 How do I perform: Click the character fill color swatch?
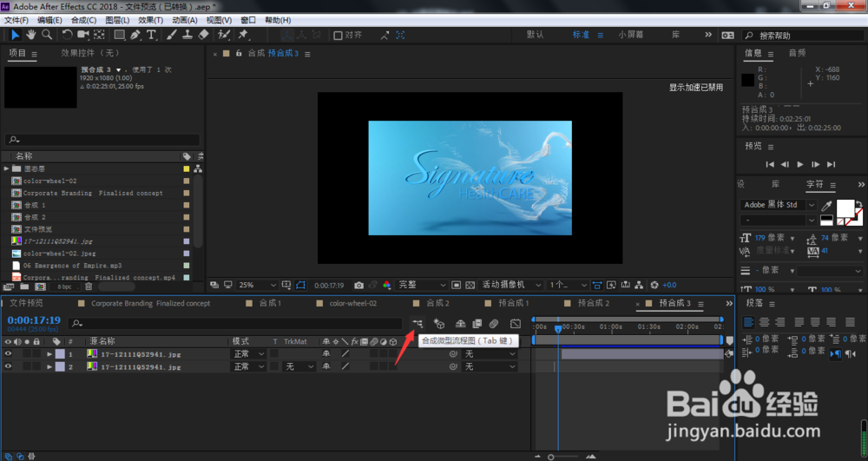click(x=845, y=208)
